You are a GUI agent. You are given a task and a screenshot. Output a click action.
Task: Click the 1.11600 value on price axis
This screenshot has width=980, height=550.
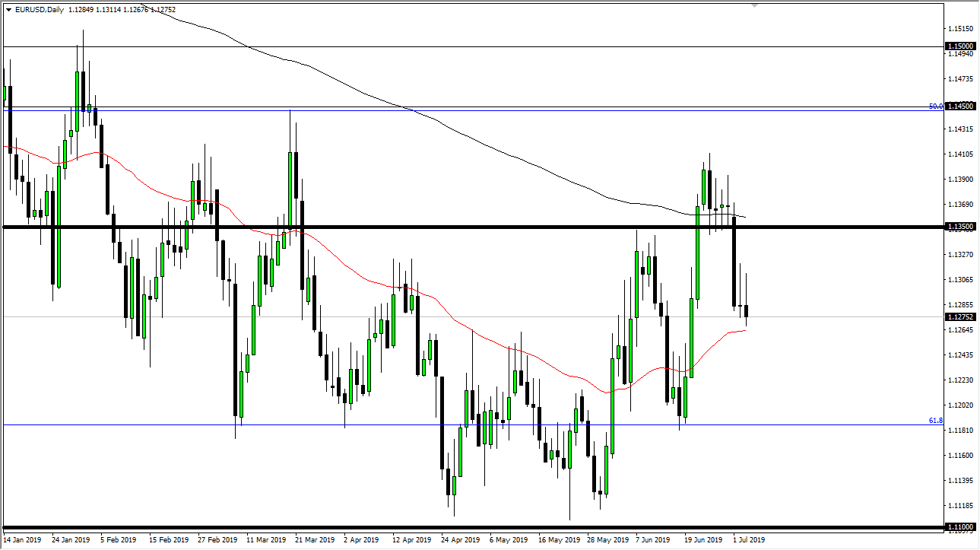(x=962, y=455)
